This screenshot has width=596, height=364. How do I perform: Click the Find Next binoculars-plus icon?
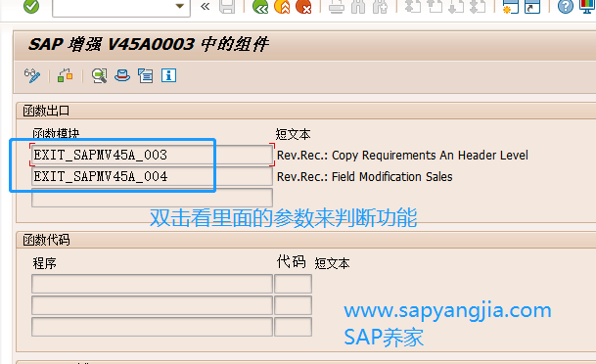pyautogui.click(x=380, y=7)
